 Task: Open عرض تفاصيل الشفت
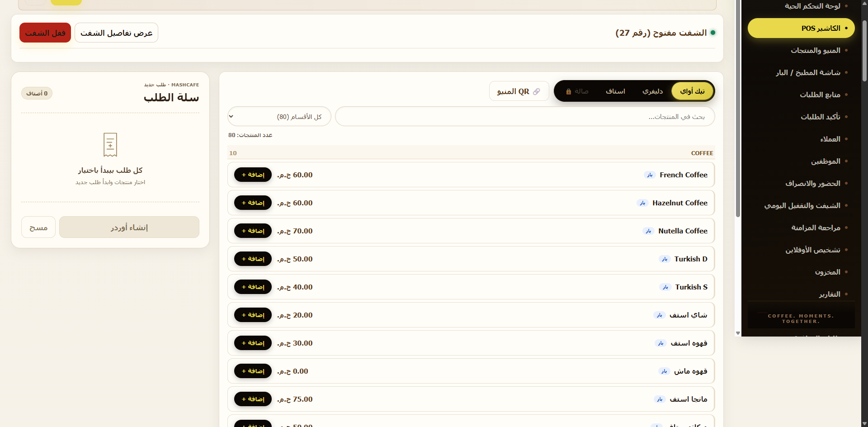[116, 33]
